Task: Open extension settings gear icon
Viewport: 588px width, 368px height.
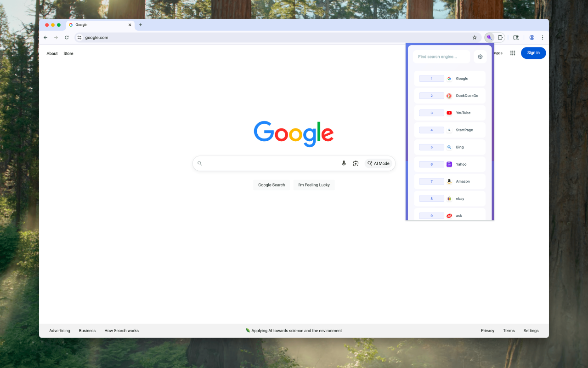Action: click(x=480, y=57)
